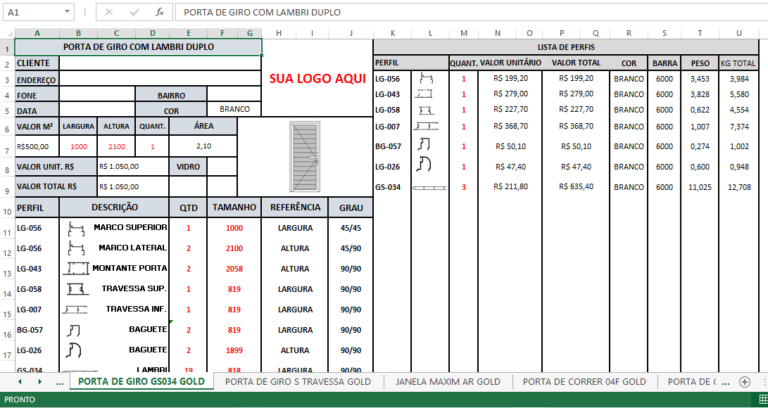
Task: Click the normal view icon in status bar
Action: (763, 399)
